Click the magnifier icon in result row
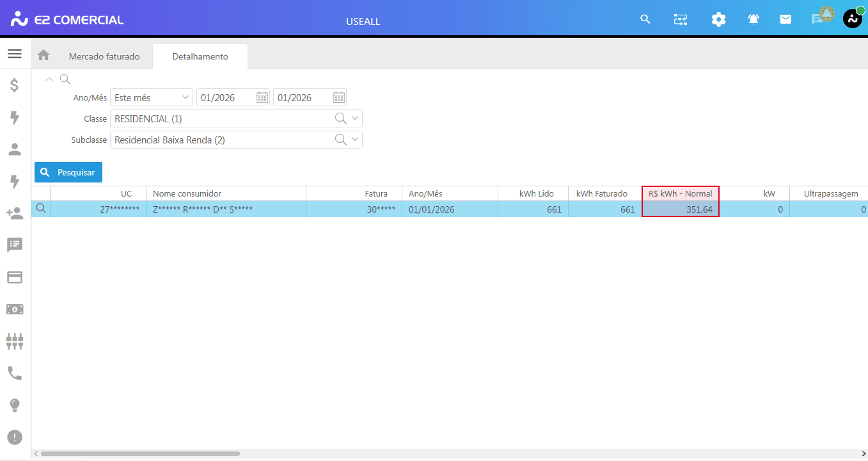This screenshot has height=461, width=868. (x=41, y=209)
